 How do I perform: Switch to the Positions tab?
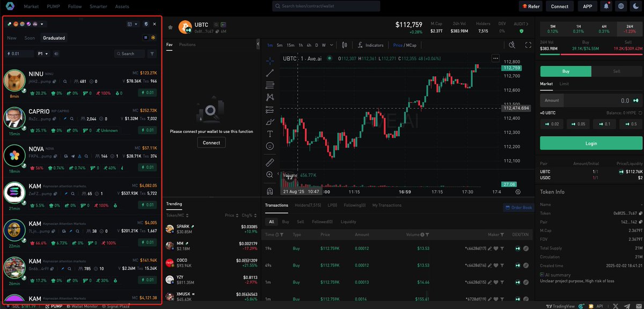(187, 45)
